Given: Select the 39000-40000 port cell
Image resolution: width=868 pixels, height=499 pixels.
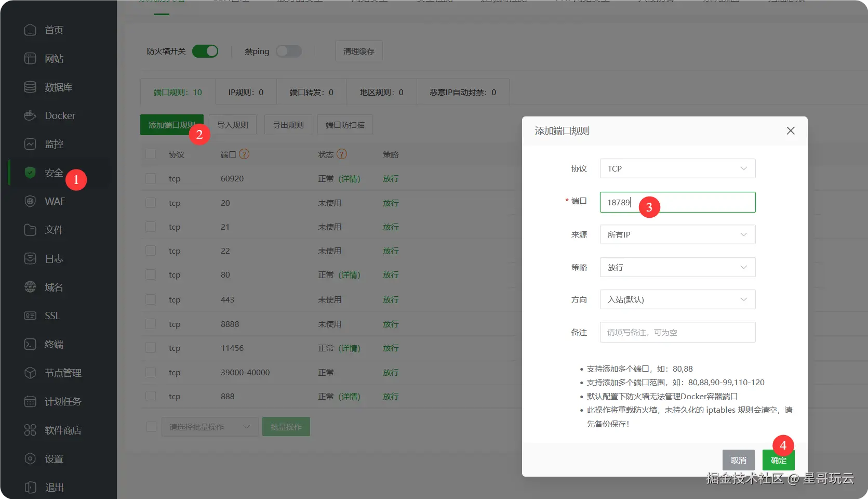Looking at the screenshot, I should 245,372.
